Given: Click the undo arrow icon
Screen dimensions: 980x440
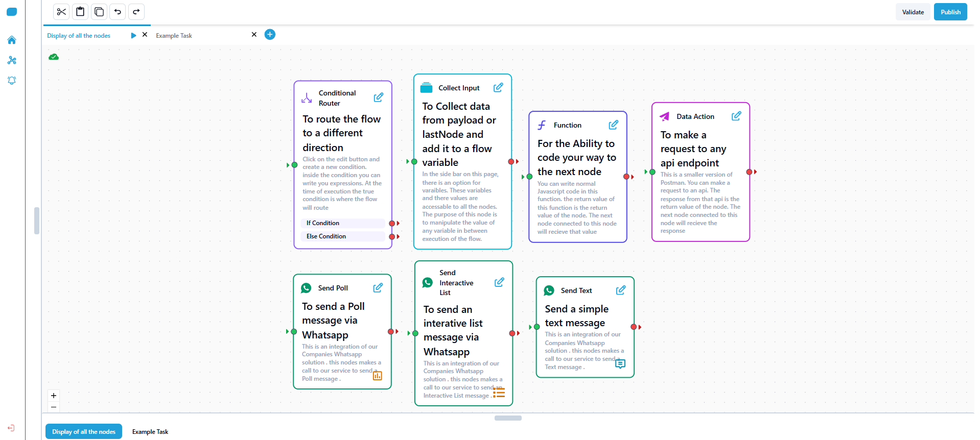Looking at the screenshot, I should click(118, 12).
